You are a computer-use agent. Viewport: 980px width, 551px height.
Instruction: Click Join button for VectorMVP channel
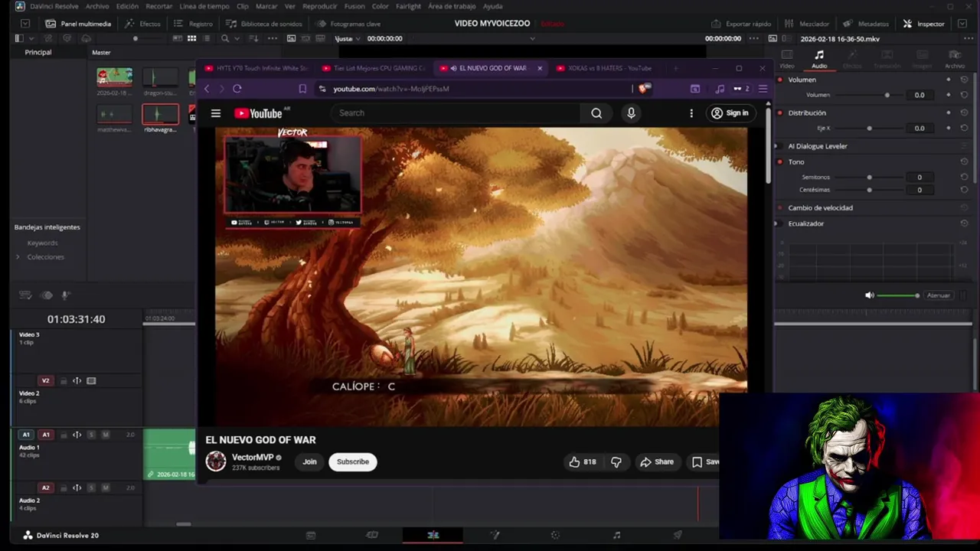pos(309,461)
